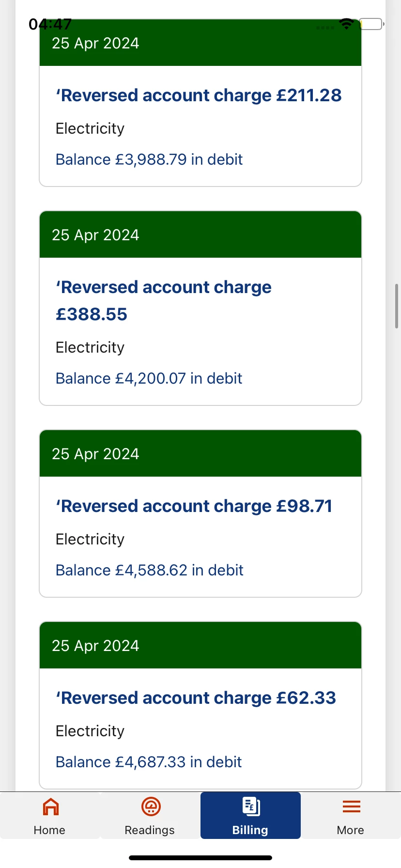The image size is (401, 868).
Task: Tap the Readings meter icon
Action: (x=151, y=807)
